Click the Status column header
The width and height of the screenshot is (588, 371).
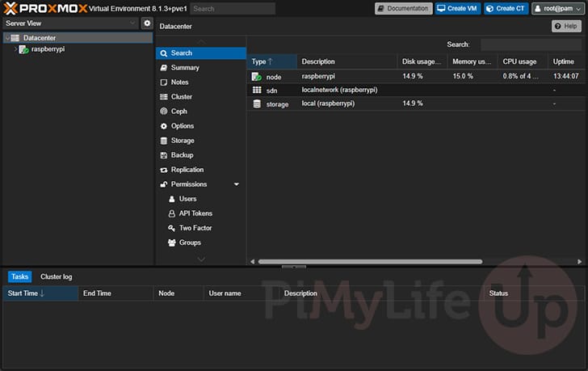[x=535, y=293]
